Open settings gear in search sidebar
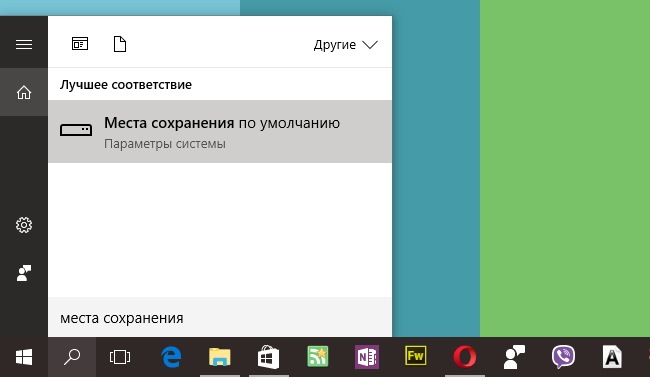The height and width of the screenshot is (377, 650). [24, 225]
